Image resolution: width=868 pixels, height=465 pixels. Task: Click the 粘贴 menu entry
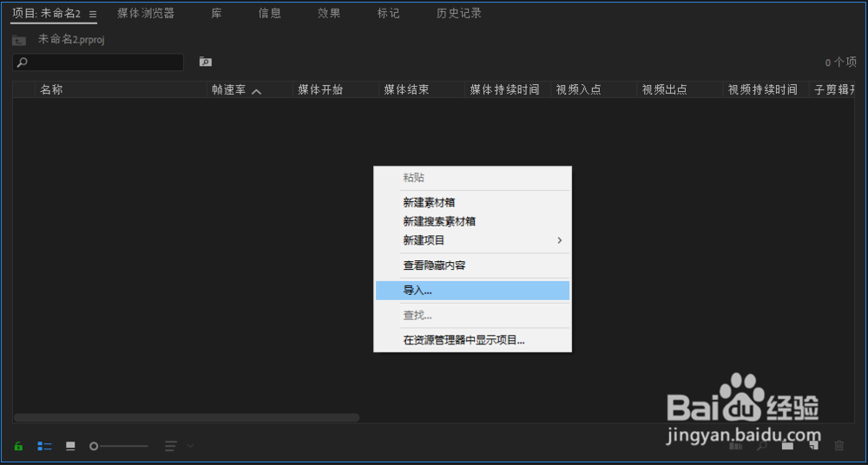473,178
